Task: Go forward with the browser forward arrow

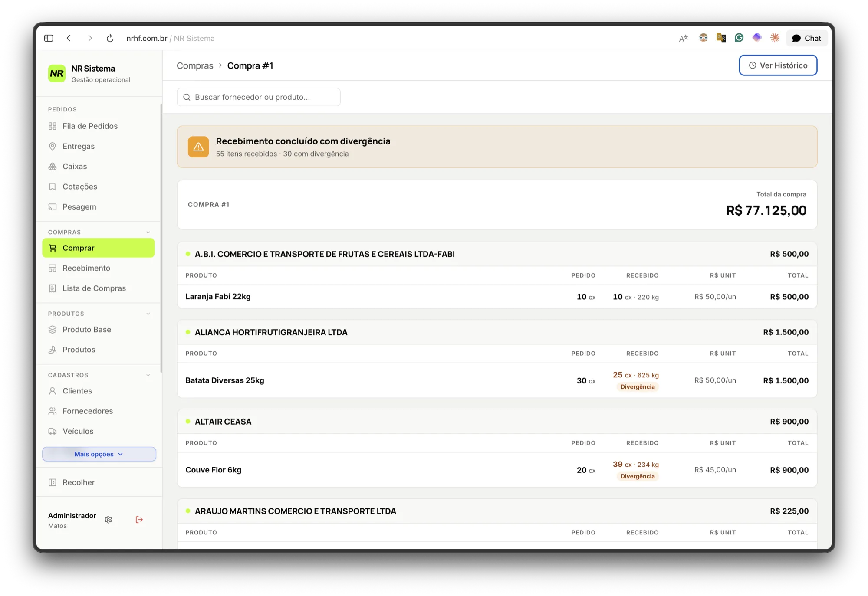Action: click(90, 38)
